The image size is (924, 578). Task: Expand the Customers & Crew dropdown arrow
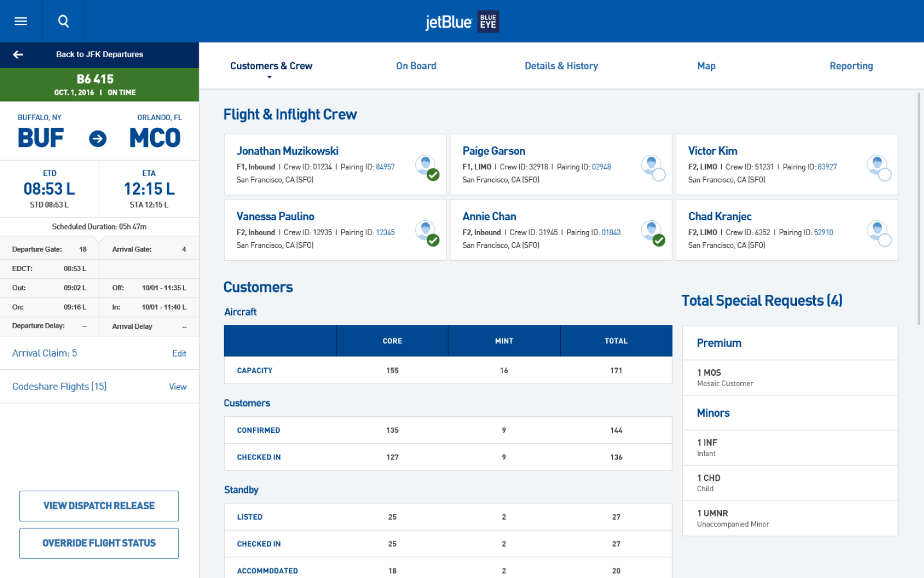(x=269, y=77)
